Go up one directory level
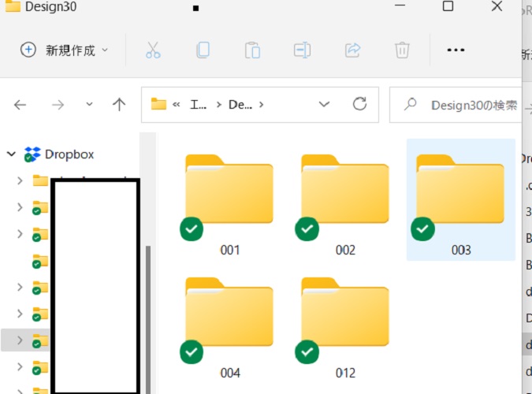This screenshot has width=532, height=394. point(119,104)
